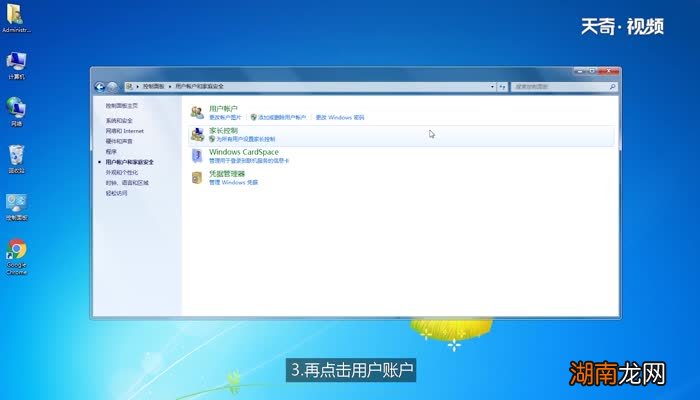
Task: Select 程序 in the sidebar
Action: coord(111,152)
